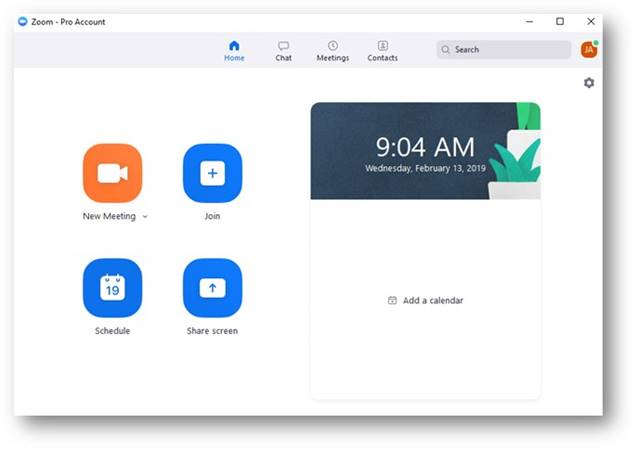Screen dimensions: 637x449
Task: Click the 9:04 AM clock display
Action: 424,147
